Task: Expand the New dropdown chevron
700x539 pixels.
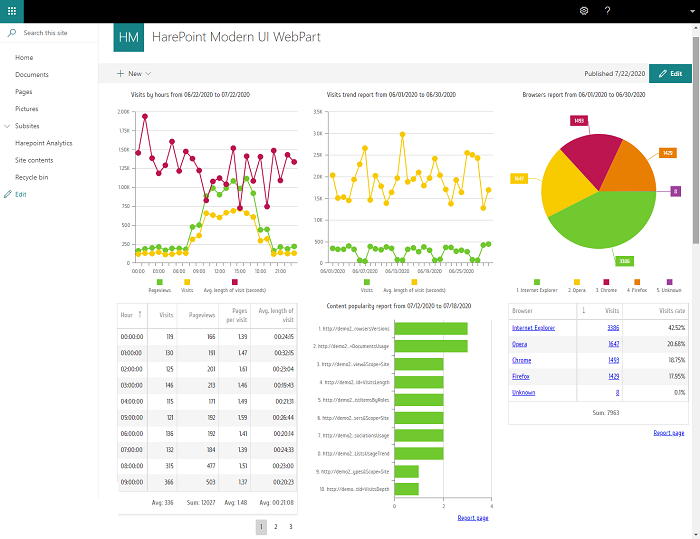Action: 149,74
